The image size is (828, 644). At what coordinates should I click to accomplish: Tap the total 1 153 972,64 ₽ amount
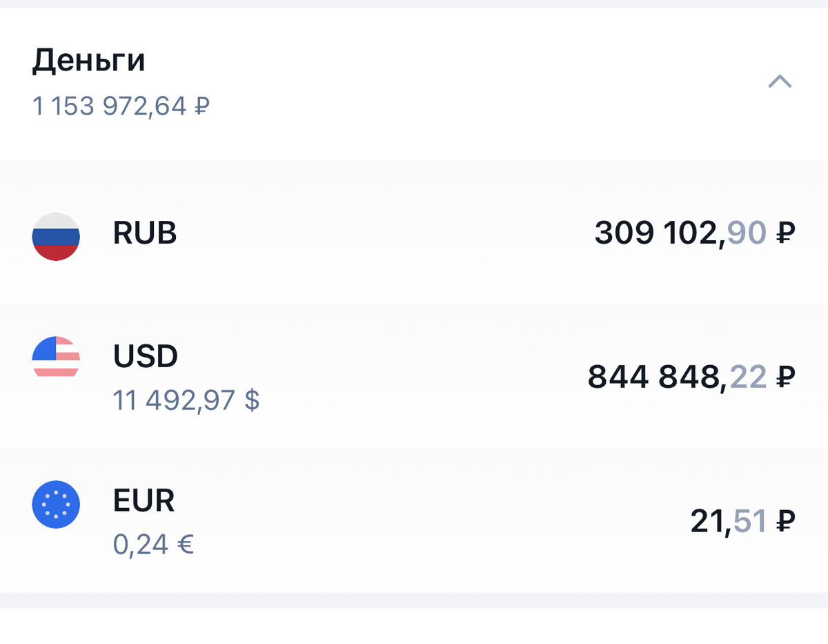click(121, 106)
